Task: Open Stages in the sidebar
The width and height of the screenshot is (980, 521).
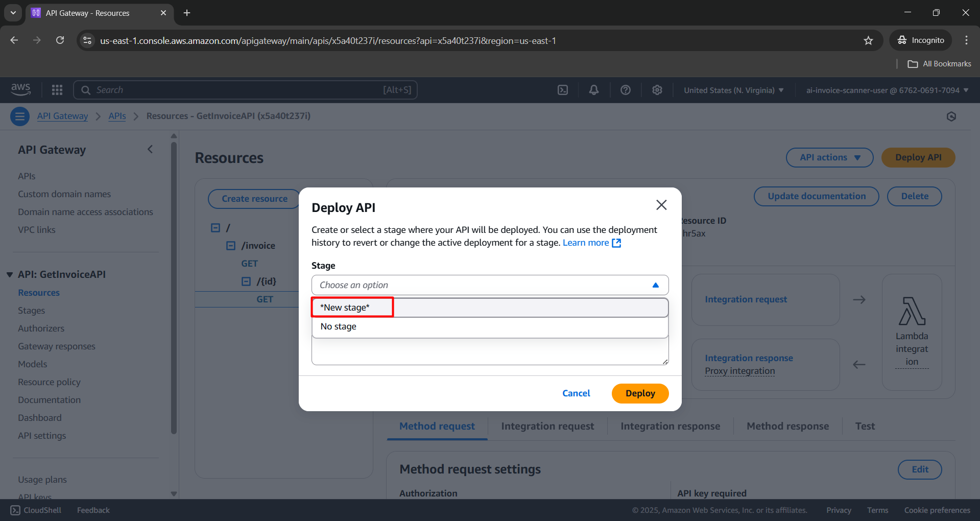Action: (32, 311)
